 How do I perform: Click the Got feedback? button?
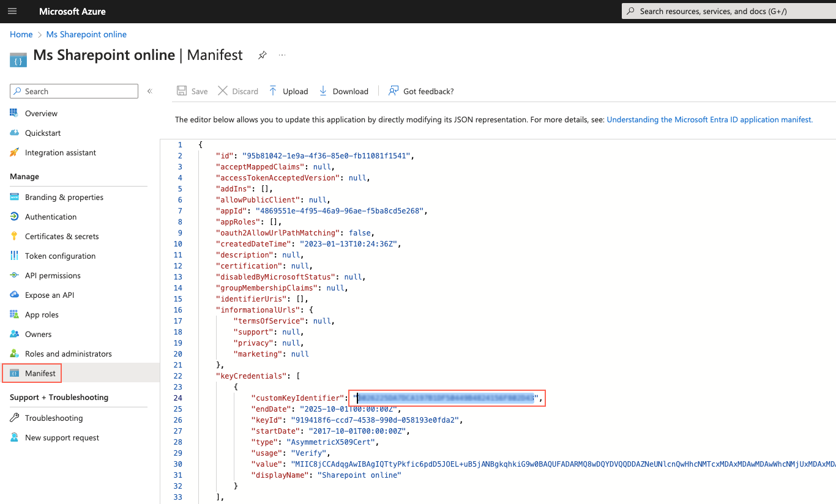click(422, 91)
